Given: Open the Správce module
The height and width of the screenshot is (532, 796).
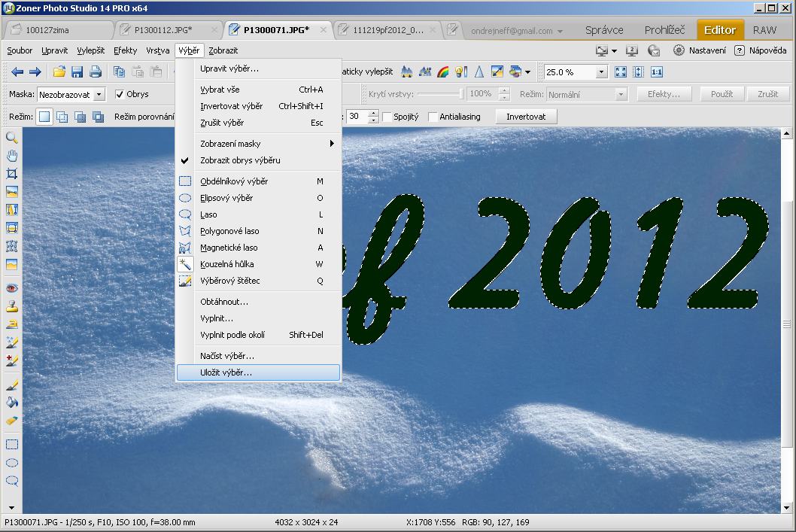Looking at the screenshot, I should 604,30.
